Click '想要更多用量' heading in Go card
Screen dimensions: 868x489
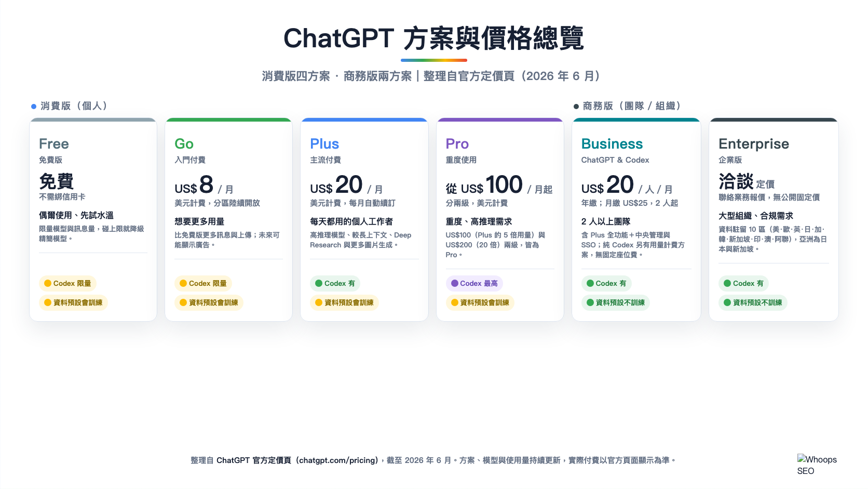[199, 221]
